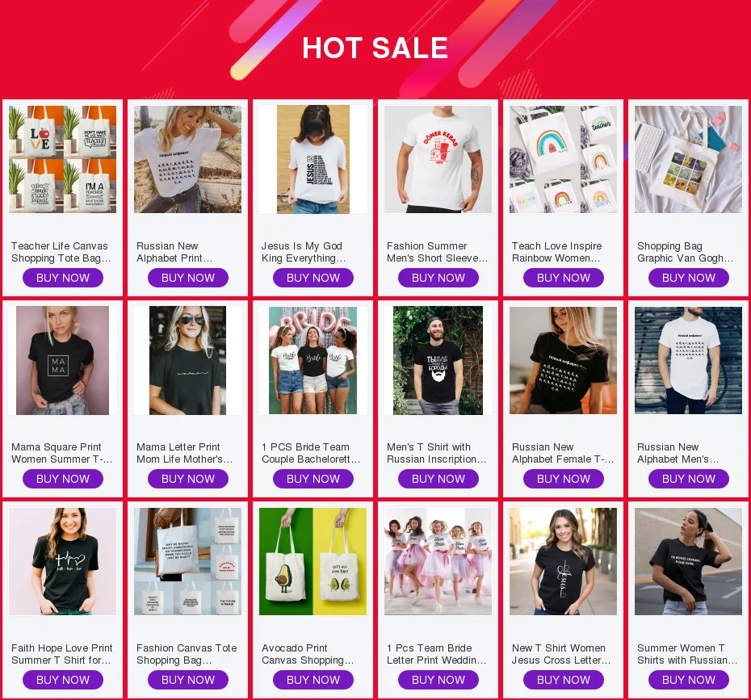751x700 pixels.
Task: Open Russian New Alphabet Print woman thumbnail
Action: pyautogui.click(x=187, y=159)
